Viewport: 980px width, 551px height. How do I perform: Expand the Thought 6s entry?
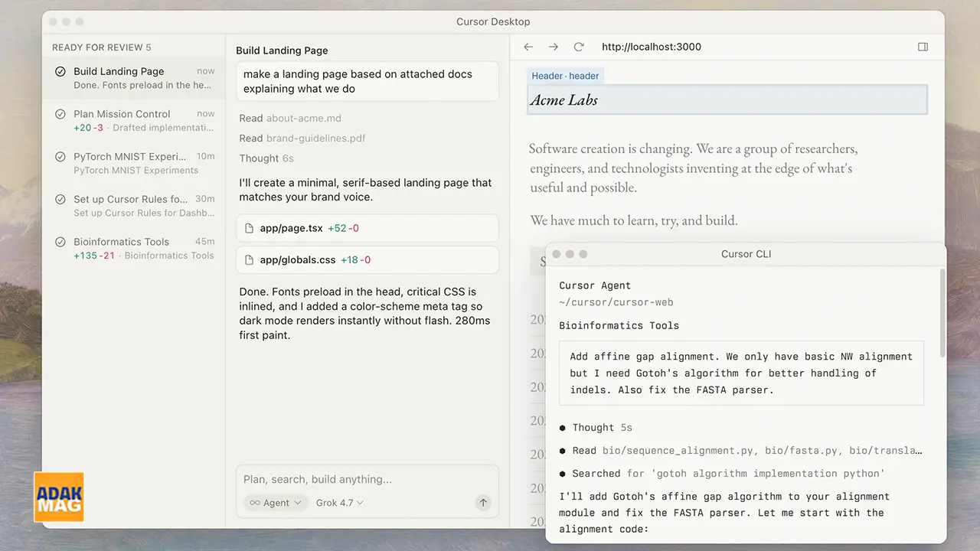point(266,158)
